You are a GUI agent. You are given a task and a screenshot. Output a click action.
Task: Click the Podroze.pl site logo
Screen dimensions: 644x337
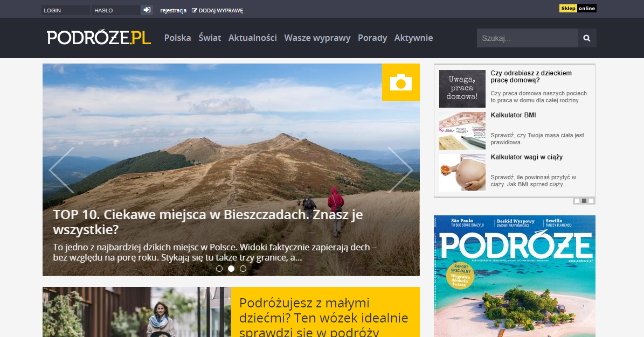[99, 38]
